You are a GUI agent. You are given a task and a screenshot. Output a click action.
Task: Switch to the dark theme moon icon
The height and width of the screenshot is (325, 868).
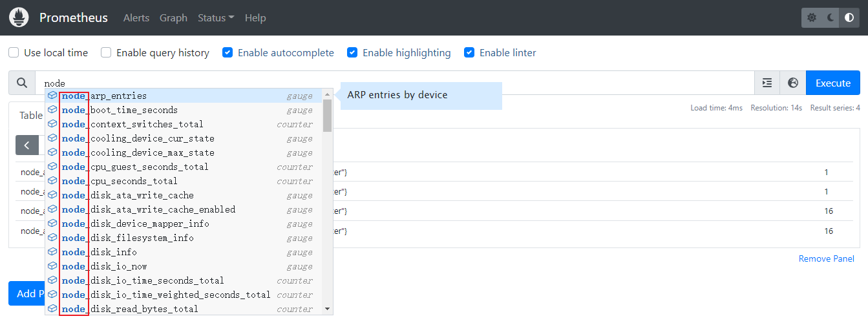coord(831,18)
